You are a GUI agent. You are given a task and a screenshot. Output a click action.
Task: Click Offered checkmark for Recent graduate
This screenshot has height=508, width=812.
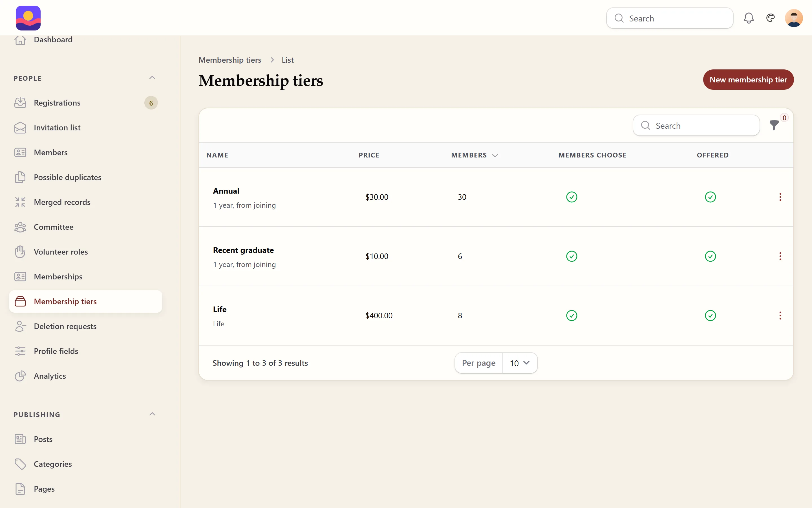click(710, 256)
